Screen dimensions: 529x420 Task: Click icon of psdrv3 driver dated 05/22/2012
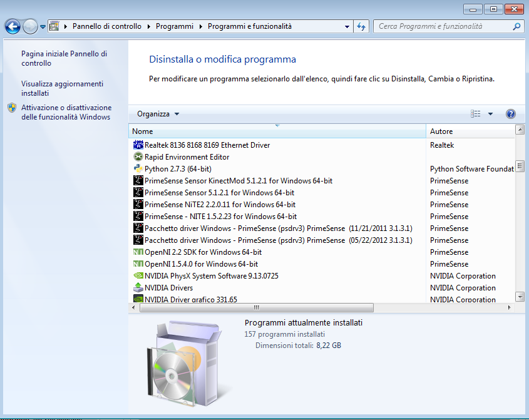point(138,240)
